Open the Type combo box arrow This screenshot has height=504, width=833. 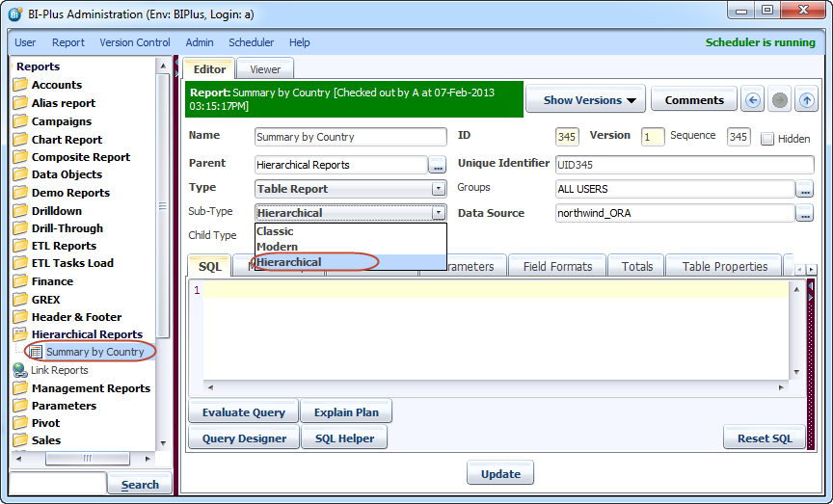[x=439, y=189]
